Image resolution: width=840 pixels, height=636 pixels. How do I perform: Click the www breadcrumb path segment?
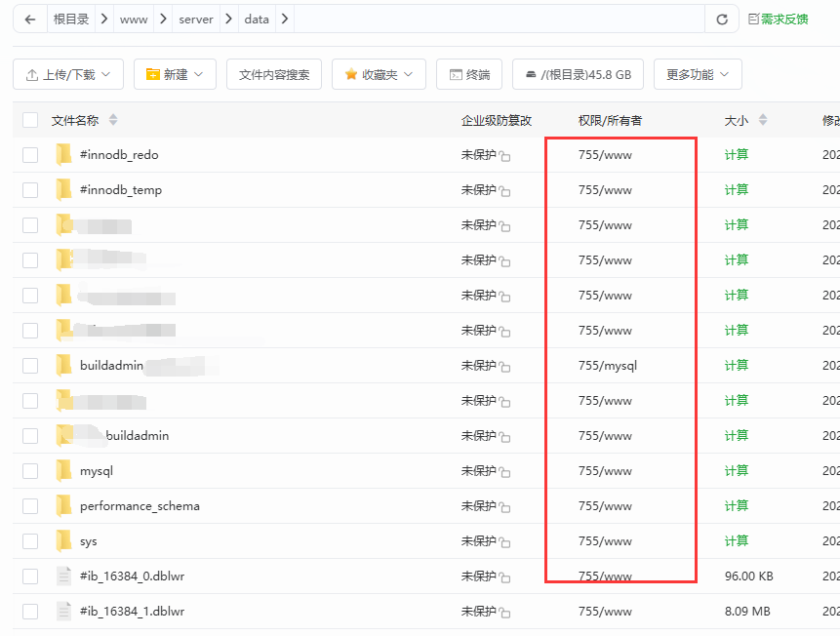tap(134, 20)
